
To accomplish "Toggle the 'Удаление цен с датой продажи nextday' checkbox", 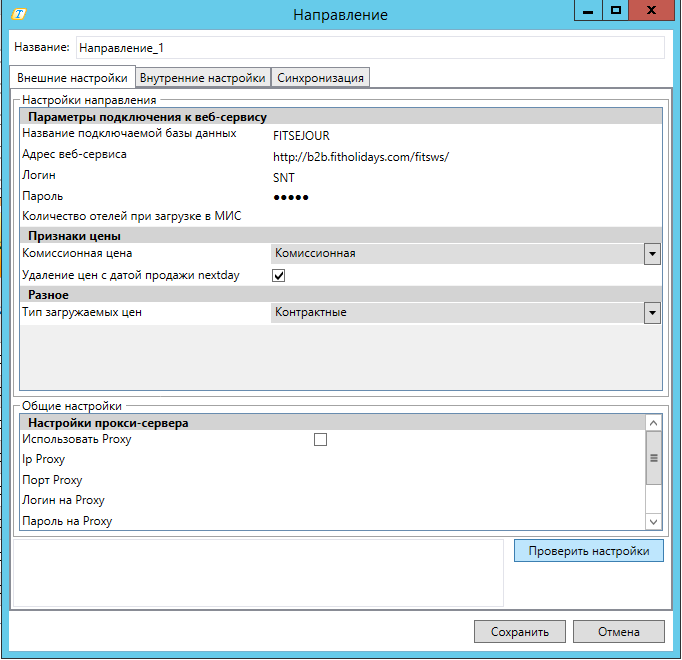I will click(x=279, y=275).
